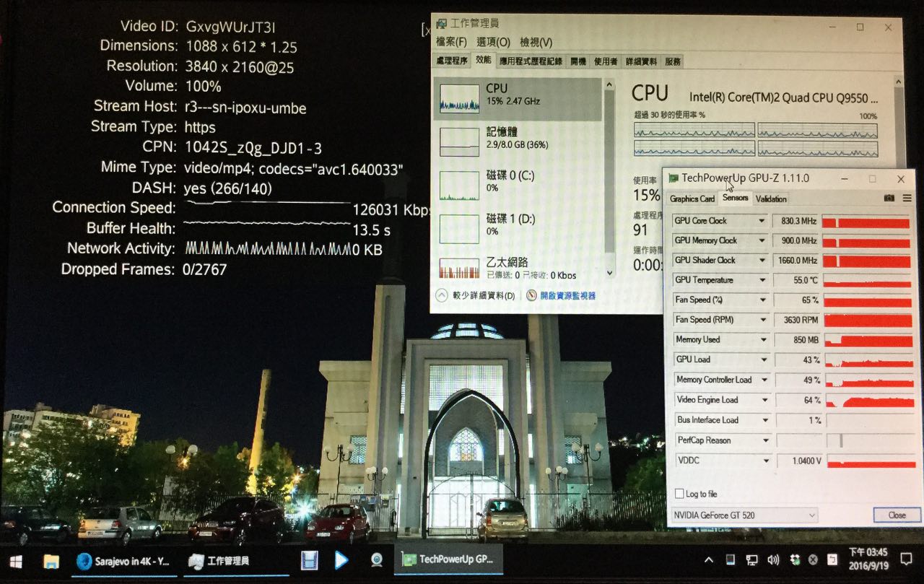Open the 檔案(F) menu in Task Manager

coord(450,42)
